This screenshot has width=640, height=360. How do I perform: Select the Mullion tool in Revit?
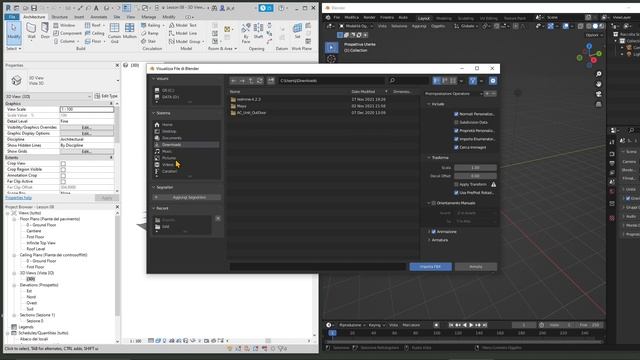pyautogui.click(x=130, y=31)
